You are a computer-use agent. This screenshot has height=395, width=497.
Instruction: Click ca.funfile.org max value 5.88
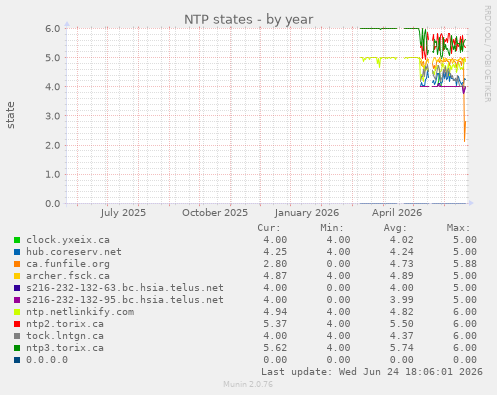[465, 264]
